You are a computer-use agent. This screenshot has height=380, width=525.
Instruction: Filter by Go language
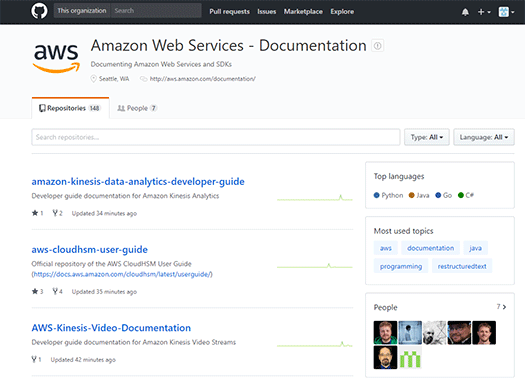tap(443, 195)
